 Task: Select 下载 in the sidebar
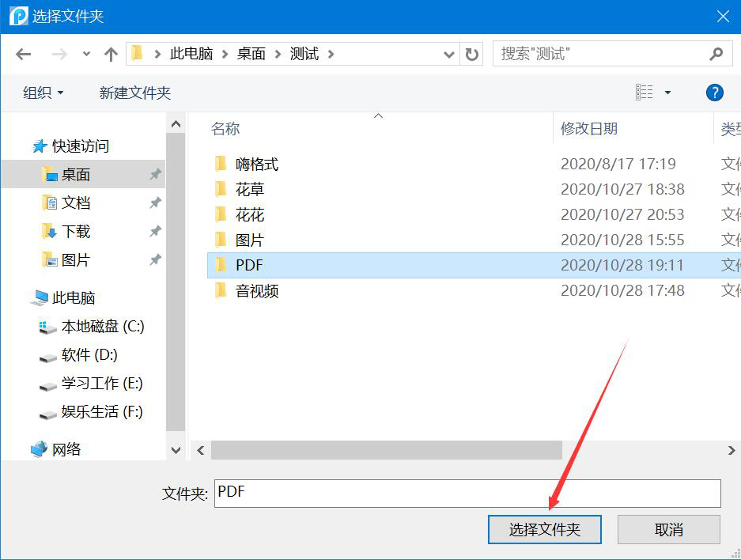tap(76, 231)
